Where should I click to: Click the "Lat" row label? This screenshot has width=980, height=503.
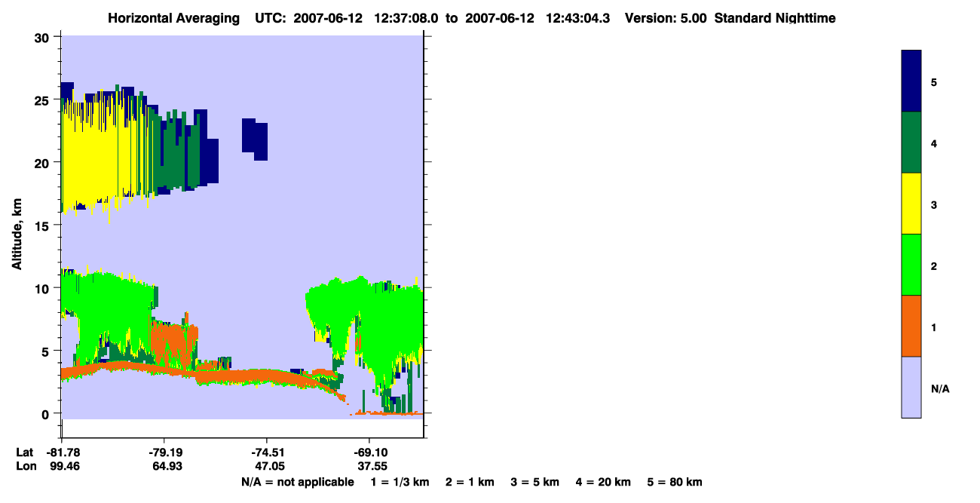[24, 452]
